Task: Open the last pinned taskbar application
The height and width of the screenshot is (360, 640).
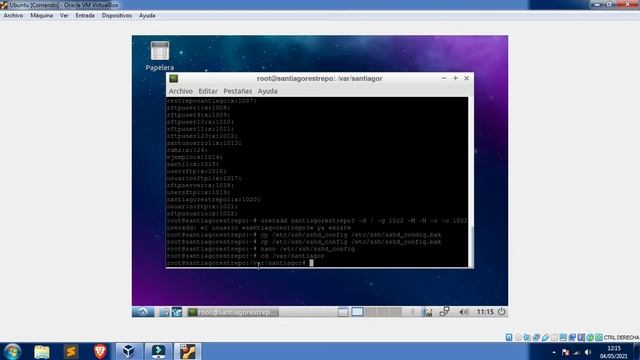Action: pyautogui.click(x=187, y=351)
